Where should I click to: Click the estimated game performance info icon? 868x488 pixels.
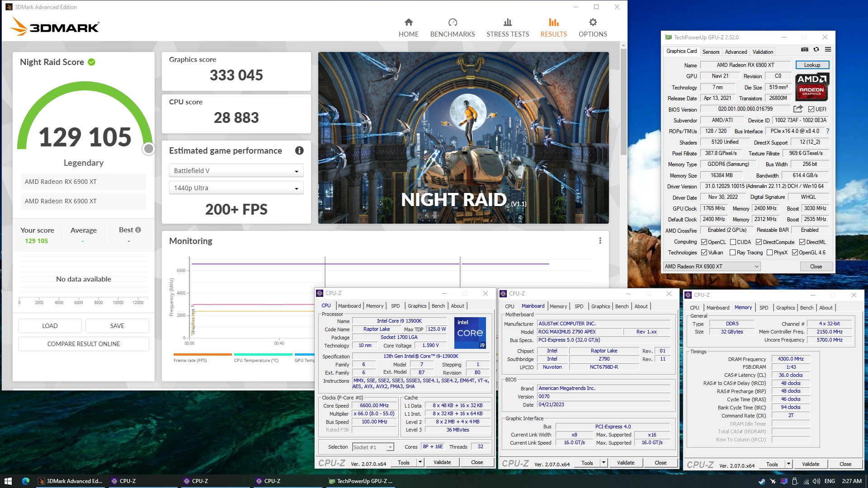299,150
